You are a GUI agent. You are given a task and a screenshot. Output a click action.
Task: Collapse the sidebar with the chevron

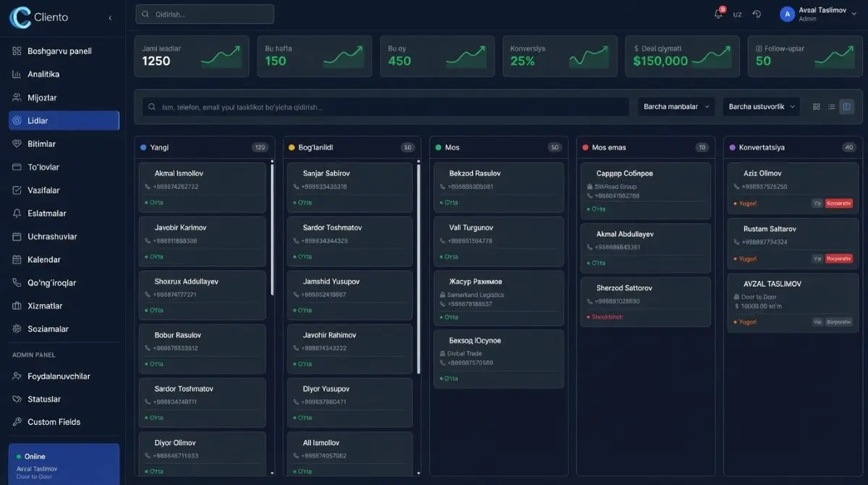(109, 16)
